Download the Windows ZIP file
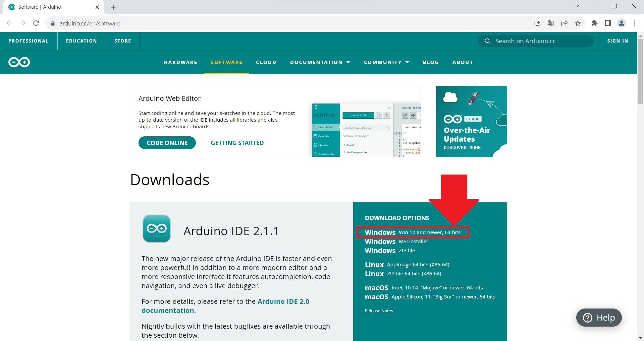The image size is (644, 341). click(x=390, y=251)
